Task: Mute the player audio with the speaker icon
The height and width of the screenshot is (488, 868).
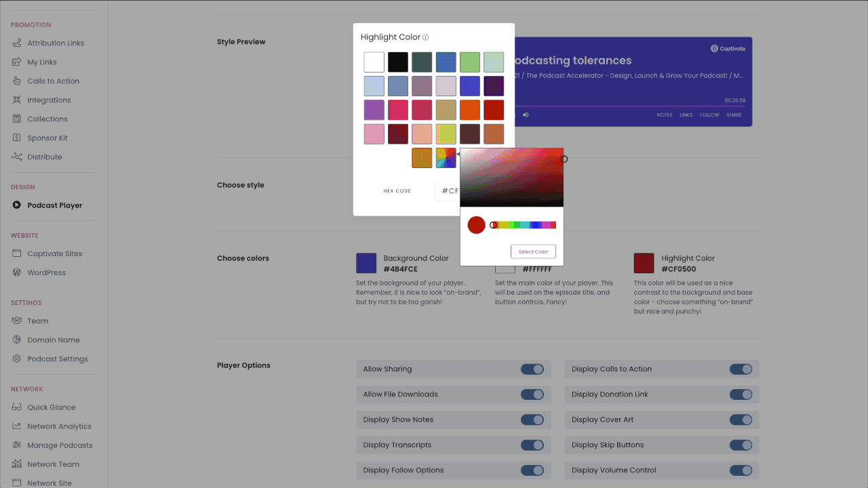Action: pos(526,115)
